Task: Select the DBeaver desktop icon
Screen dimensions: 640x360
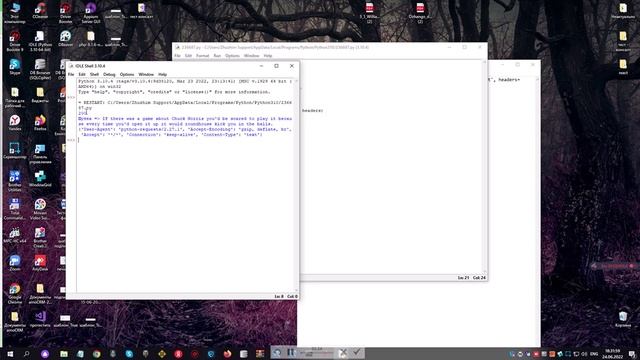Action: tap(65, 38)
